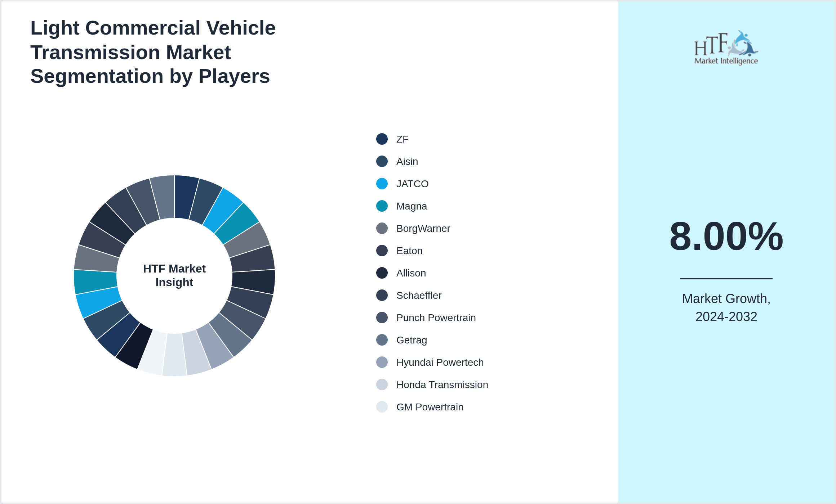Click the Punch Powertrain legend dot
Image resolution: width=836 pixels, height=504 pixels.
click(x=382, y=318)
